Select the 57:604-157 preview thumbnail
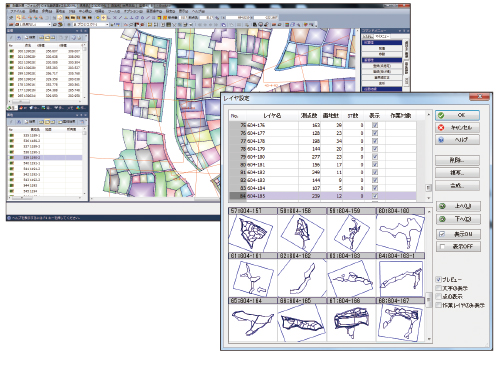The image size is (500, 390). coord(253,230)
